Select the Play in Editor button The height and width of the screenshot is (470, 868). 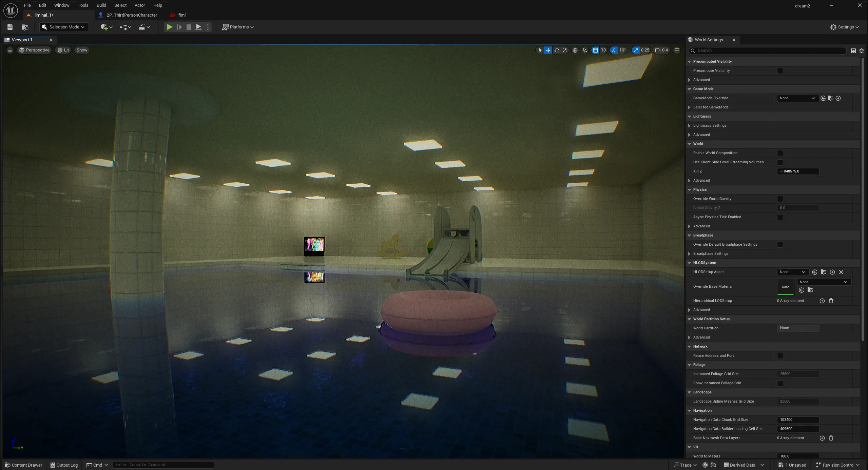coord(169,27)
